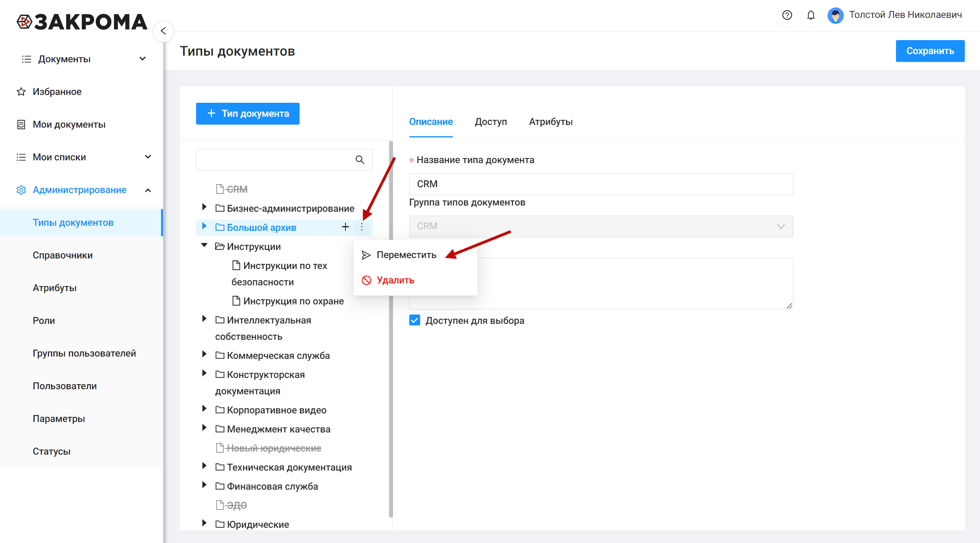Open Роли in the sidebar
Viewport: 980px width, 543px height.
pyautogui.click(x=44, y=321)
